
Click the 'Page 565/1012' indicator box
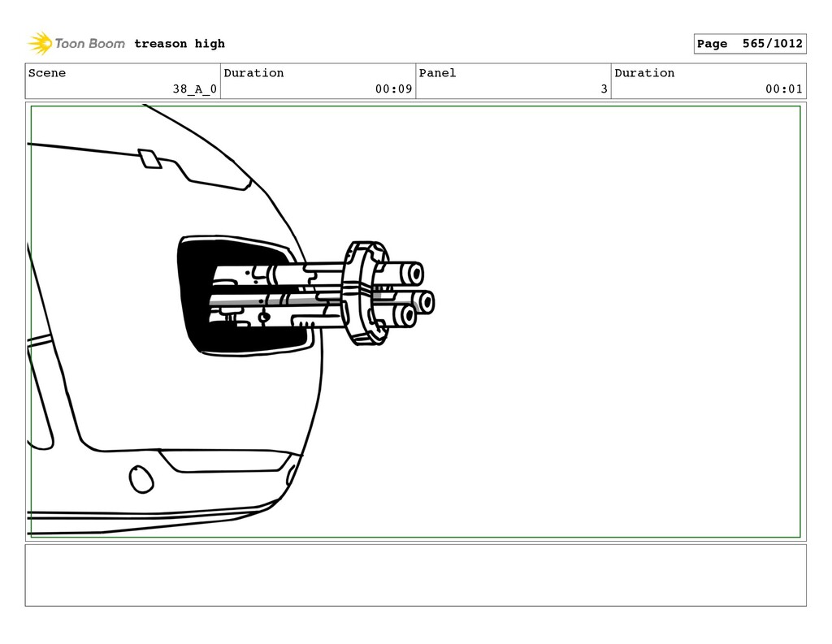click(x=750, y=44)
